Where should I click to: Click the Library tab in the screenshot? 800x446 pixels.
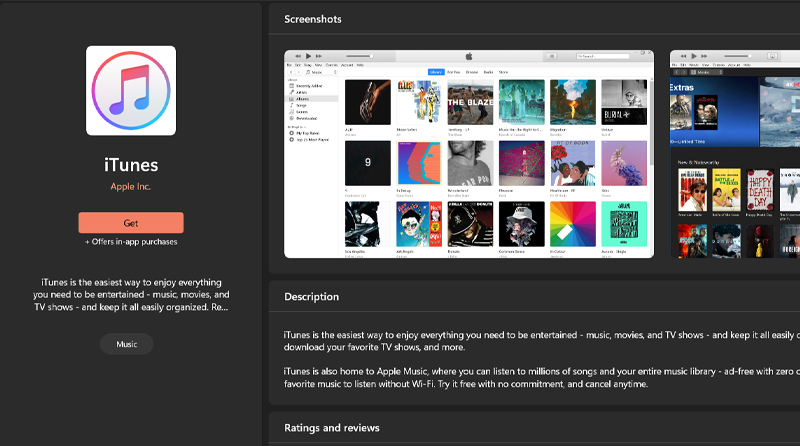tap(436, 72)
